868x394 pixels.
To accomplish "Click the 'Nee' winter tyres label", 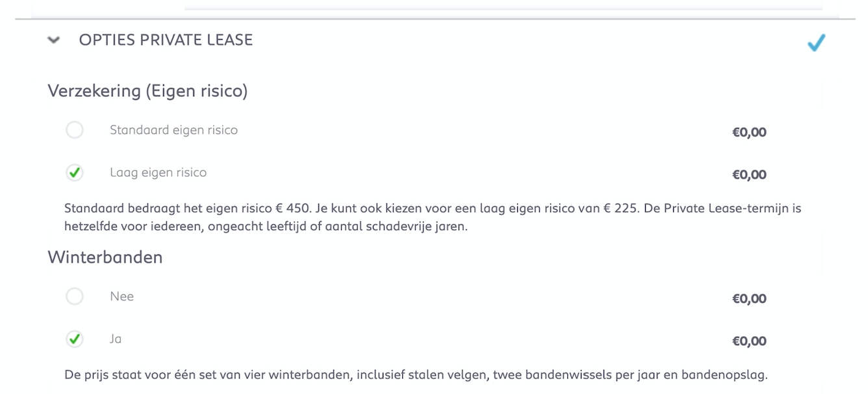I will [x=121, y=296].
